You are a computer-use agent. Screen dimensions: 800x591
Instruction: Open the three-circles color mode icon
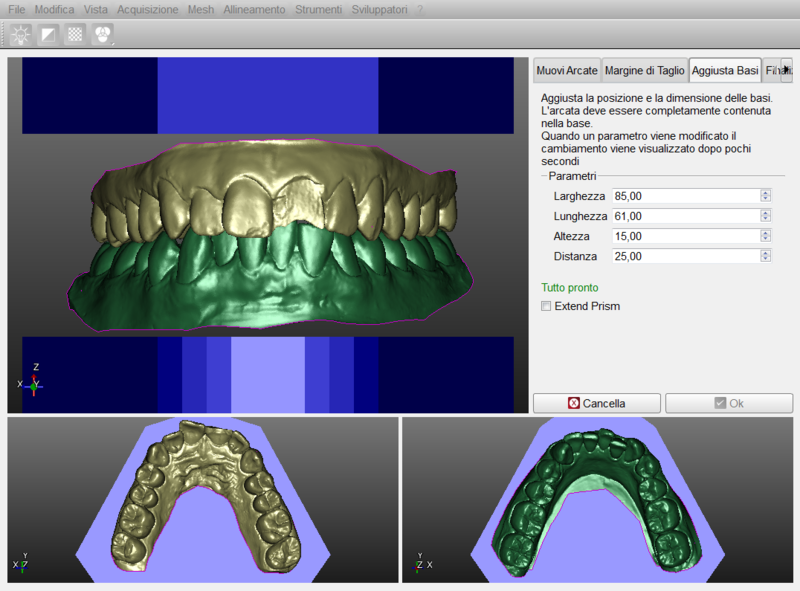coord(102,35)
